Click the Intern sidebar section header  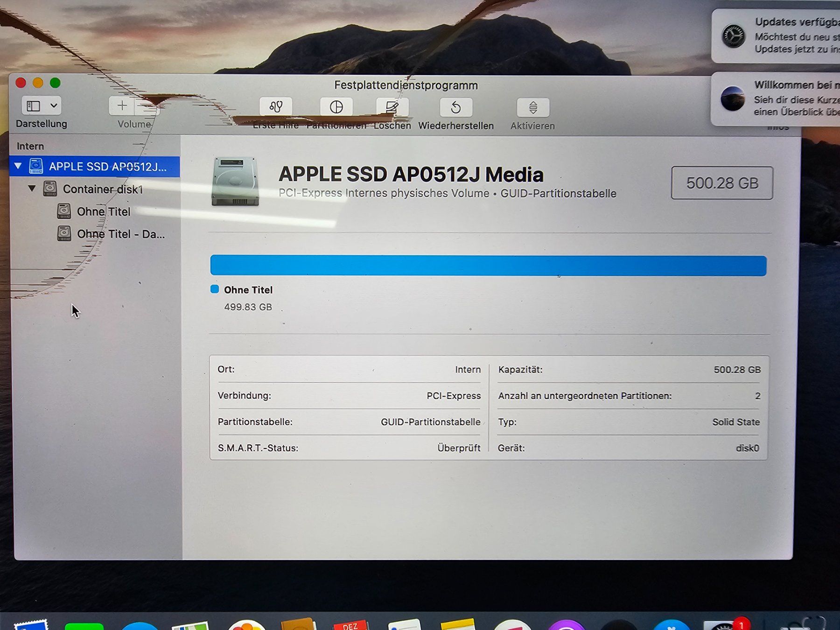30,146
